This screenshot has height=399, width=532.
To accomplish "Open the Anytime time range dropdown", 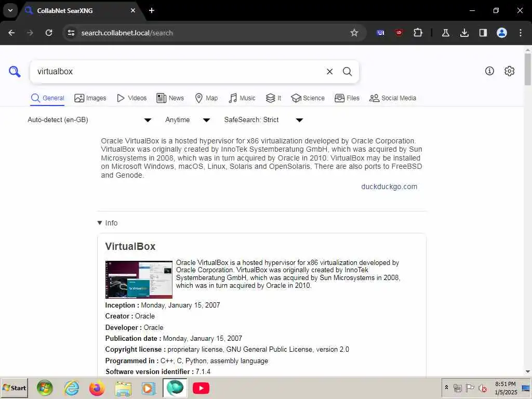I will (x=188, y=120).
